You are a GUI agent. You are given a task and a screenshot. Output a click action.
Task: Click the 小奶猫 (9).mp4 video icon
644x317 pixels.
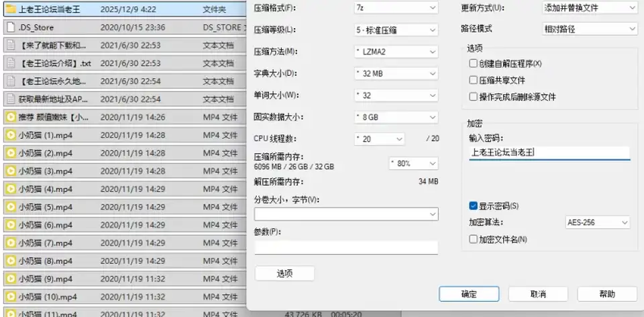tap(11, 279)
